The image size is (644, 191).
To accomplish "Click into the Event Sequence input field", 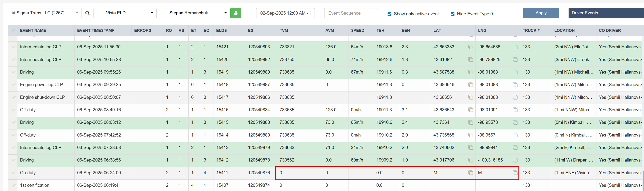I will pos(351,13).
